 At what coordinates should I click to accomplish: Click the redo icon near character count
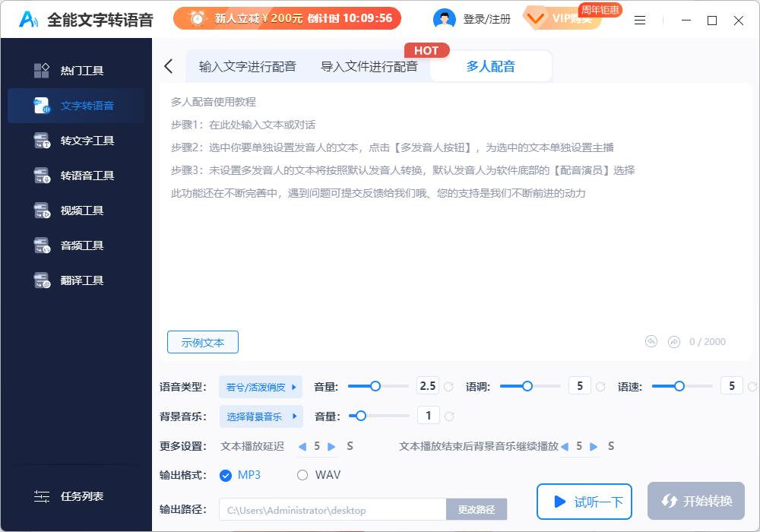[673, 341]
